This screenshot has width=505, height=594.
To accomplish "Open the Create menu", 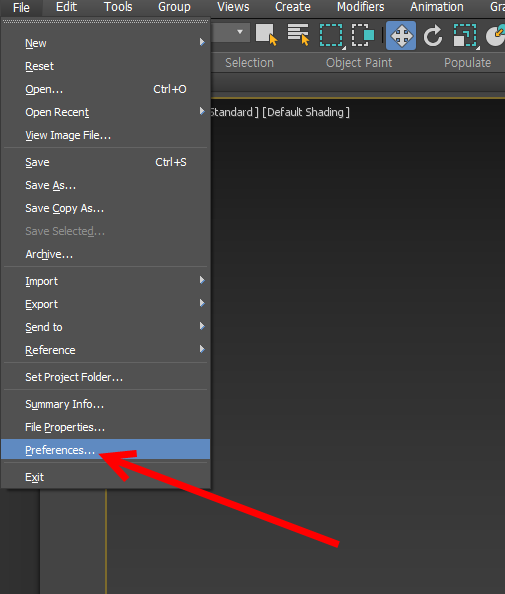I will point(292,7).
